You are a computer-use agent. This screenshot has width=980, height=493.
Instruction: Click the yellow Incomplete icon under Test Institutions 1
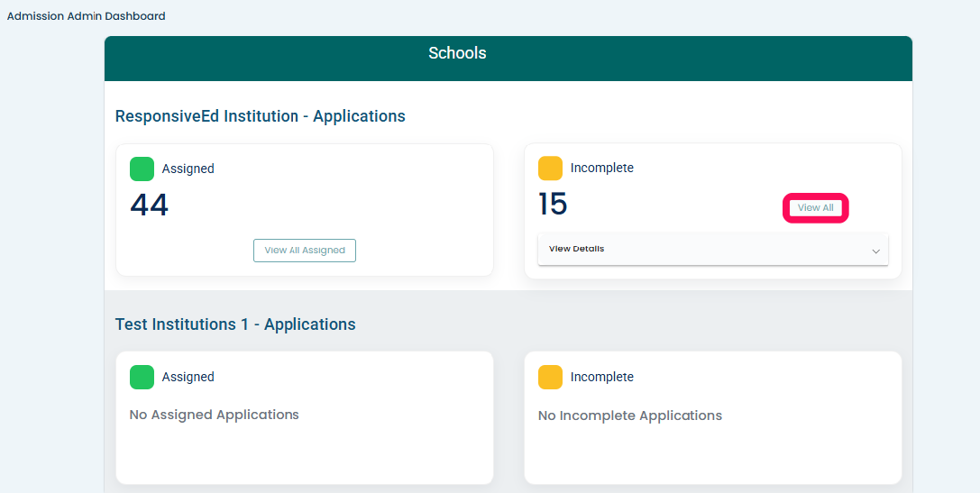550,377
